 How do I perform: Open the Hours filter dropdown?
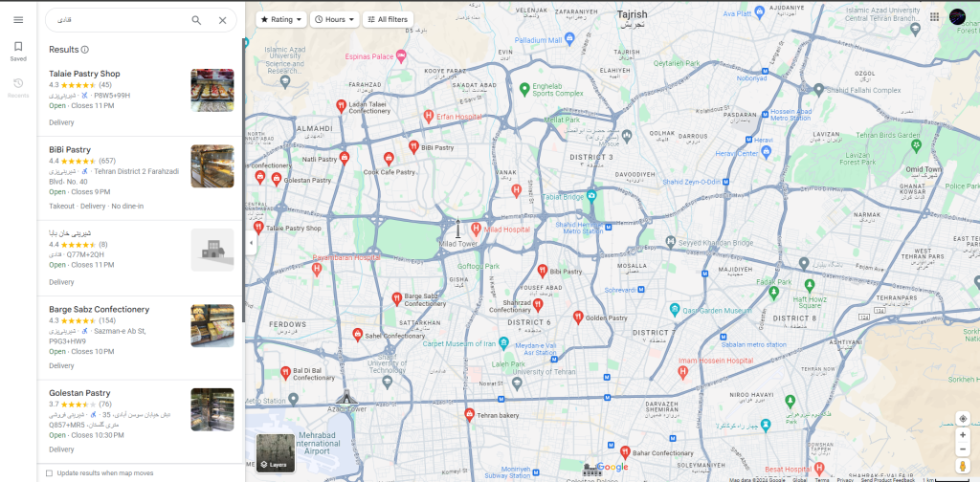[334, 19]
